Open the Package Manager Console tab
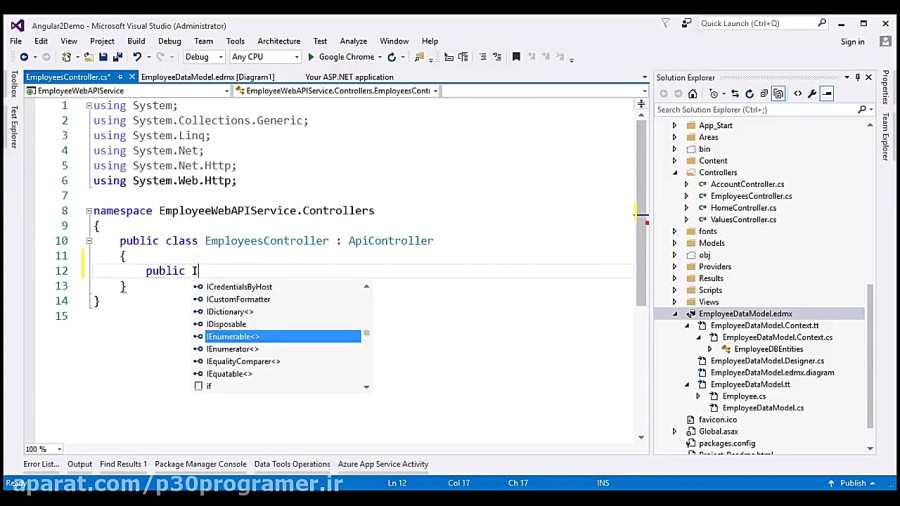This screenshot has height=506, width=900. coord(200,464)
